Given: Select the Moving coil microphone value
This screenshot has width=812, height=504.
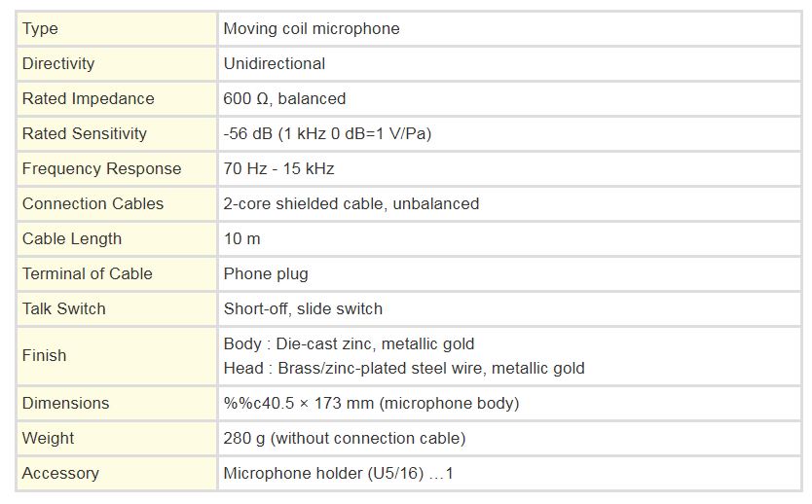Looking at the screenshot, I should pos(312,28).
